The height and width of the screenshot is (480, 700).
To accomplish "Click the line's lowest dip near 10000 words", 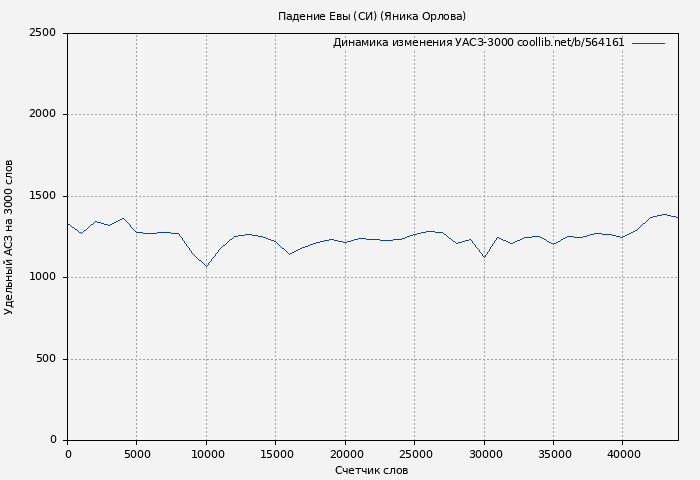I will tap(206, 266).
